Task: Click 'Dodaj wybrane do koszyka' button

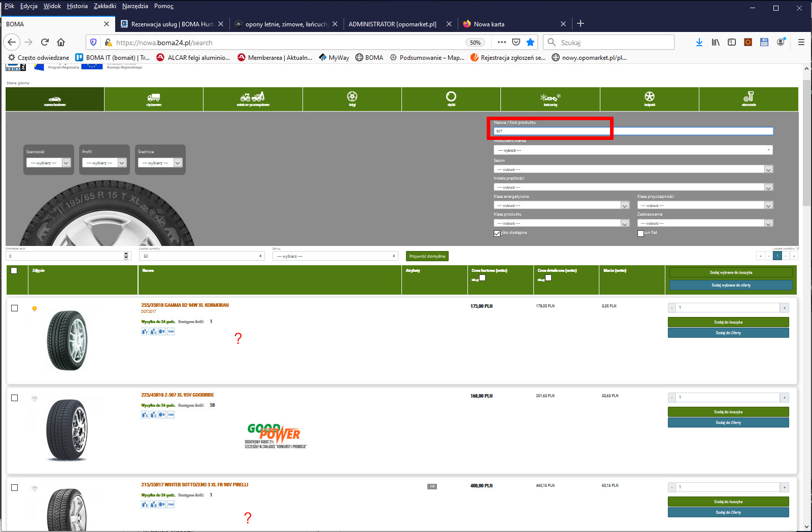Action: click(x=731, y=272)
